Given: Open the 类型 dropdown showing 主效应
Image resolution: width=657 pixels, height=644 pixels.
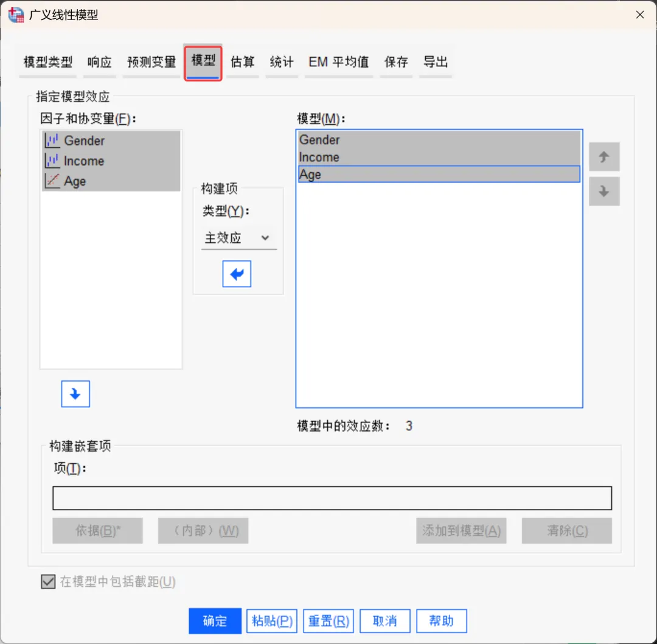Looking at the screenshot, I should (239, 238).
